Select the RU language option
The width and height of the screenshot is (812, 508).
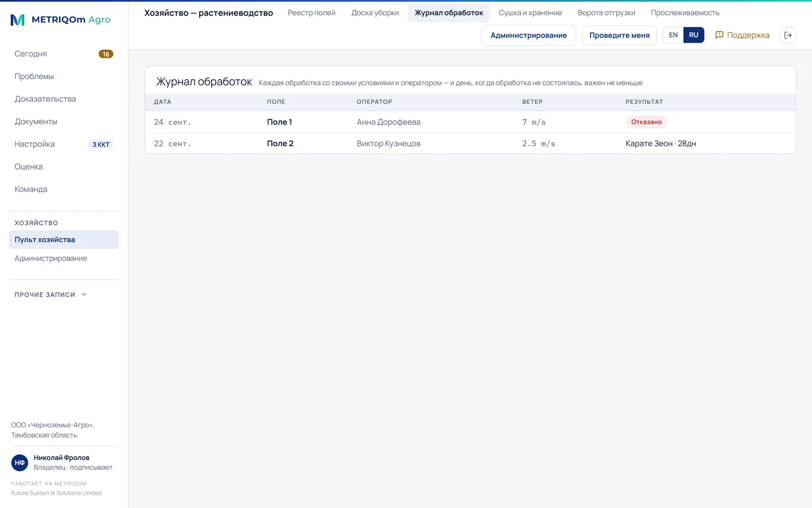coord(694,35)
